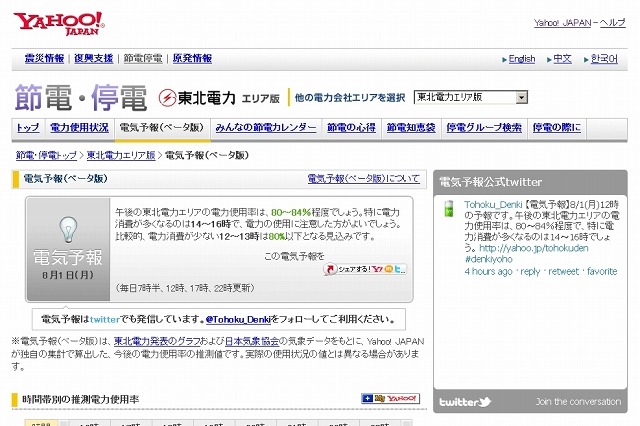Click the twitter link in the follow notice
The height and width of the screenshot is (426, 640).
click(104, 319)
